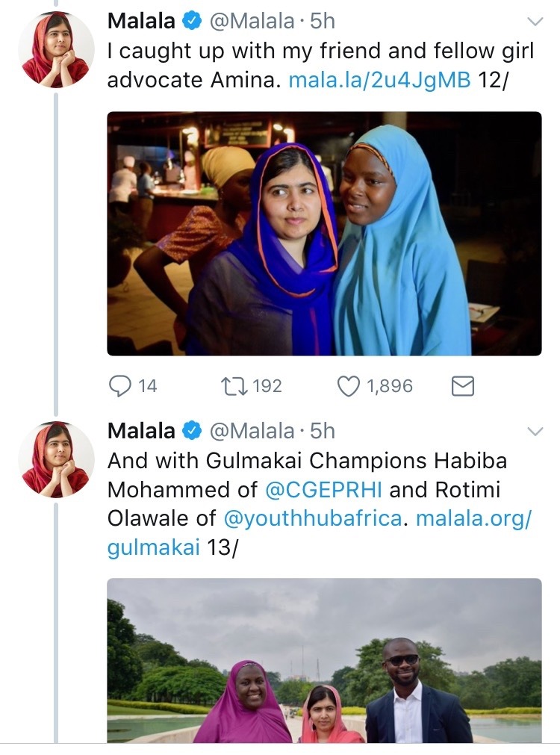Viewport: 560px width, 755px height.
Task: Open Malala's avatar on second tweet
Action: [x=56, y=459]
